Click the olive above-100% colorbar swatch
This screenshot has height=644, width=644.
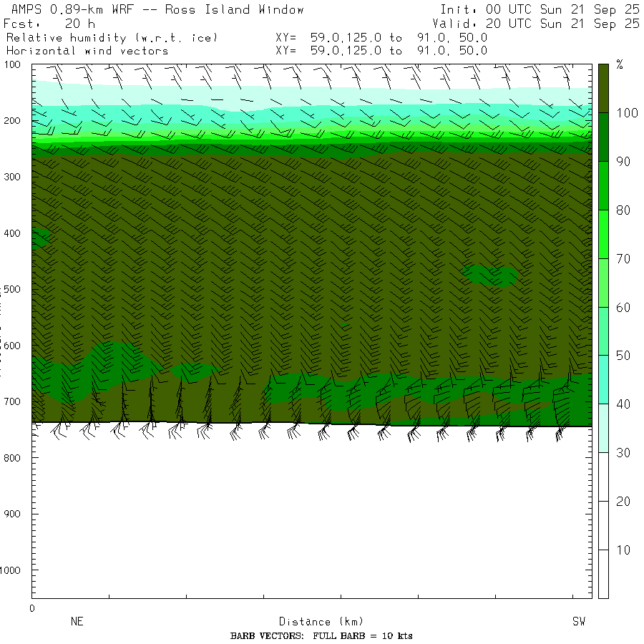click(x=603, y=88)
